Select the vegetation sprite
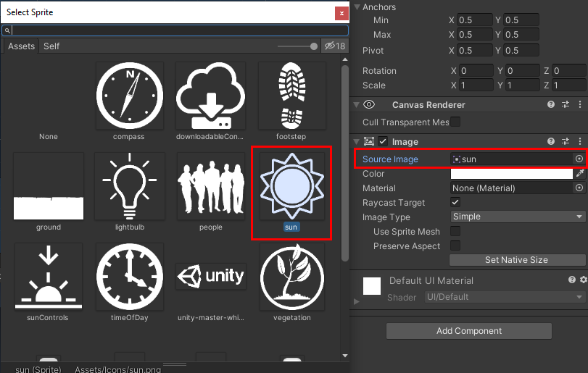588x373 pixels. 291,277
